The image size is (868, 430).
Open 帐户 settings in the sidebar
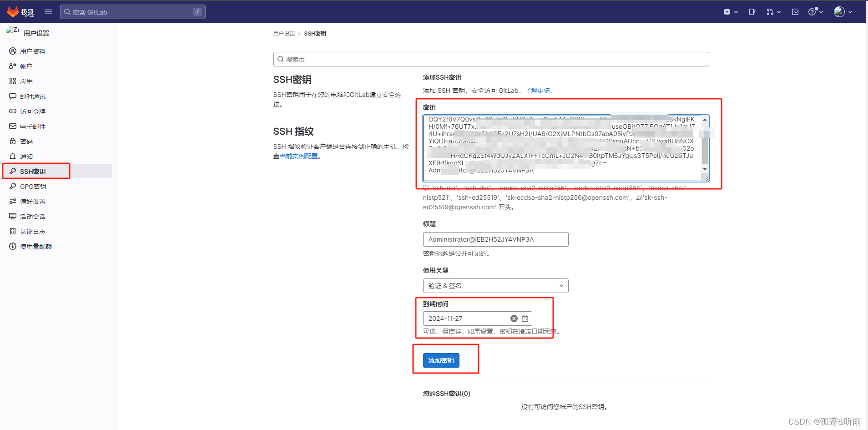[x=57, y=66]
